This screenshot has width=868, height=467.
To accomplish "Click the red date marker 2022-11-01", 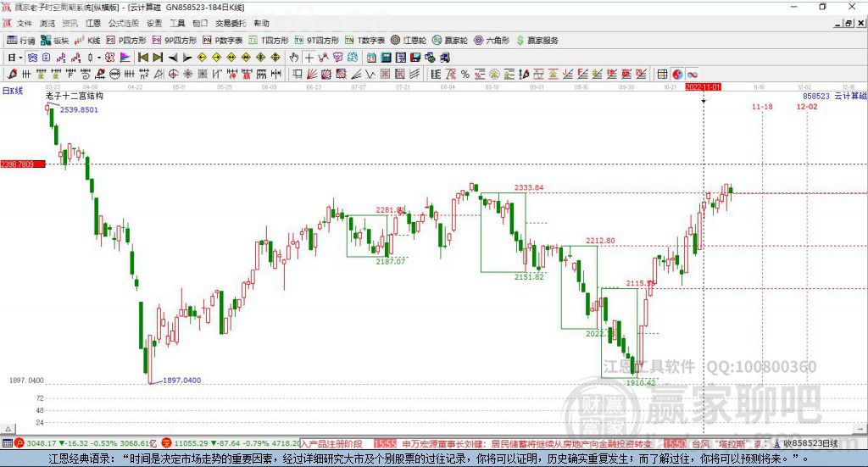I will tap(703, 87).
